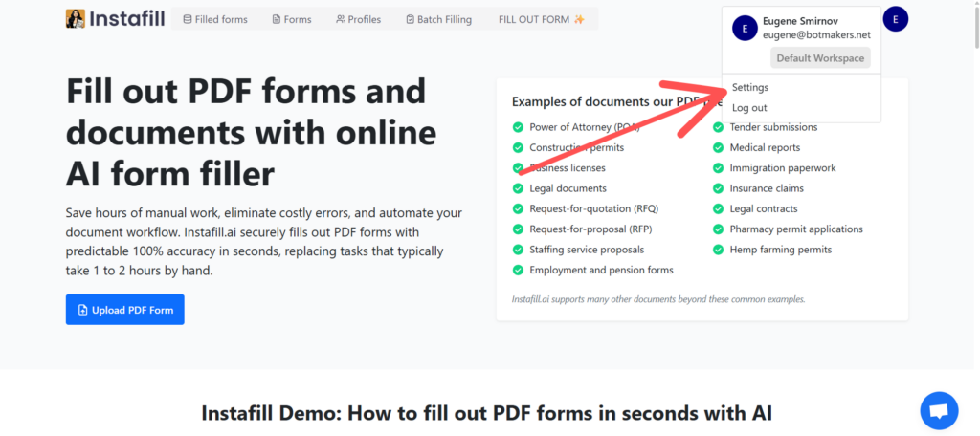The height and width of the screenshot is (436, 980).
Task: Click the Upload PDF Form button
Action: 125,310
